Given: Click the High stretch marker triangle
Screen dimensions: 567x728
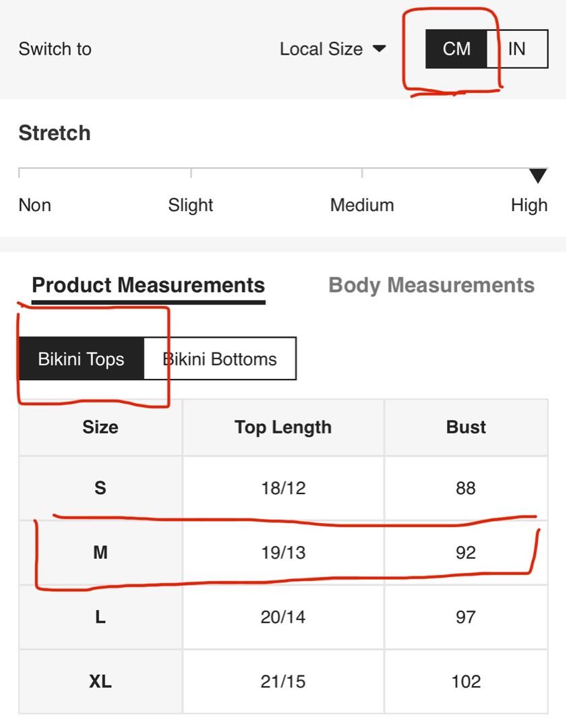Looking at the screenshot, I should pos(538,176).
